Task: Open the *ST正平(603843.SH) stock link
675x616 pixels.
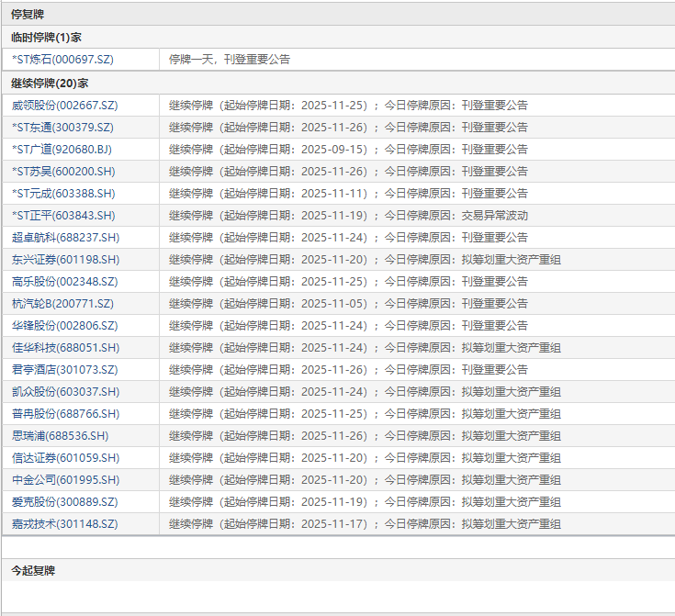Action: pyautogui.click(x=63, y=215)
